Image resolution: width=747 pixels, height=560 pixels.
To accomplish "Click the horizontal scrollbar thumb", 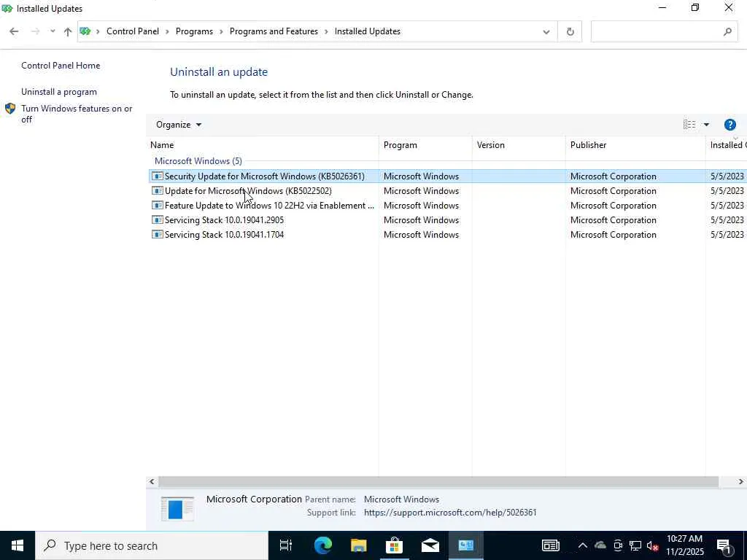I will [438, 482].
